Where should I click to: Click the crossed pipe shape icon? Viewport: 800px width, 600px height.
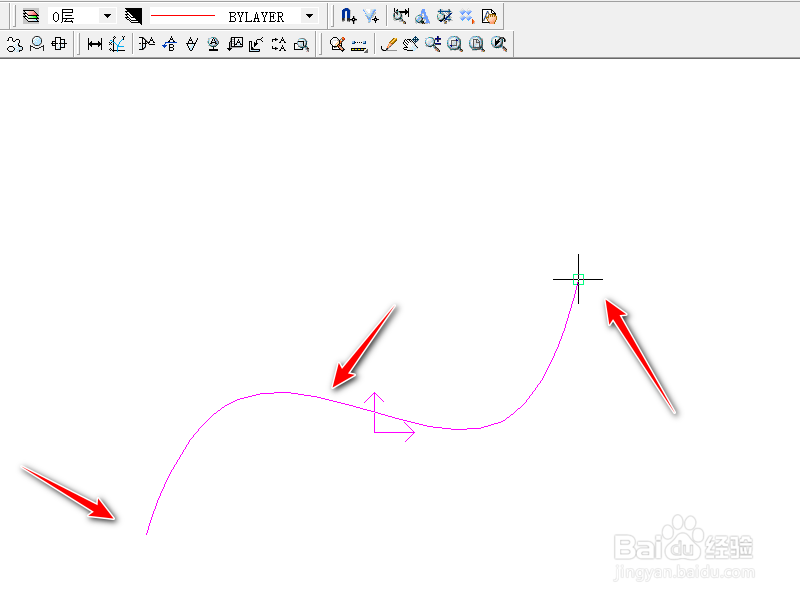coord(59,44)
